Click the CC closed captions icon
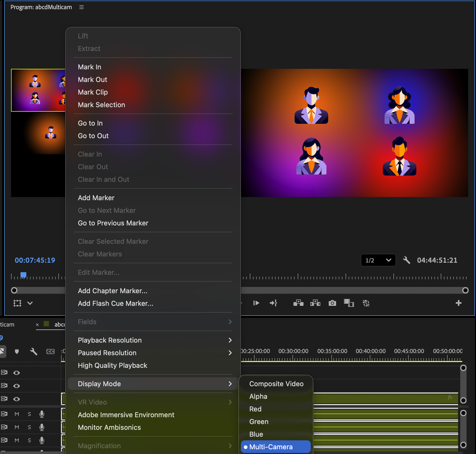 pyautogui.click(x=50, y=352)
